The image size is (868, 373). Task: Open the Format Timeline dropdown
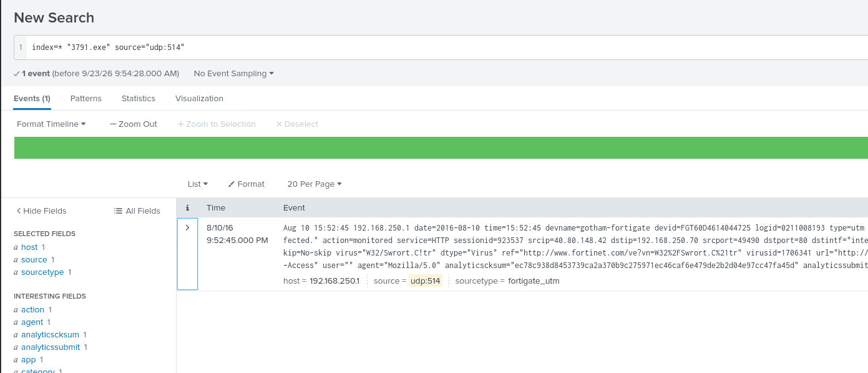(51, 124)
